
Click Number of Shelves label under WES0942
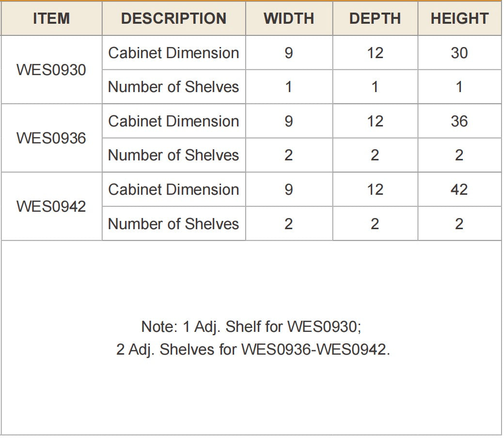(173, 224)
